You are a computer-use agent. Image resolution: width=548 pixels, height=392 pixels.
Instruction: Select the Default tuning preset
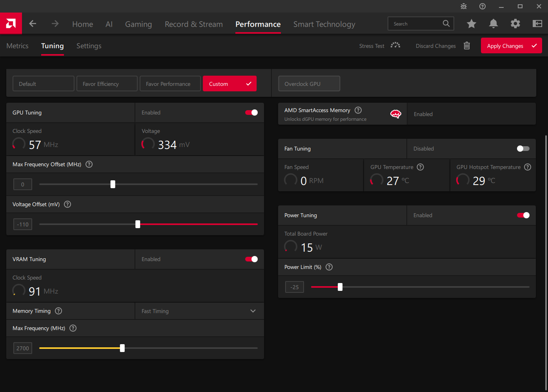44,83
